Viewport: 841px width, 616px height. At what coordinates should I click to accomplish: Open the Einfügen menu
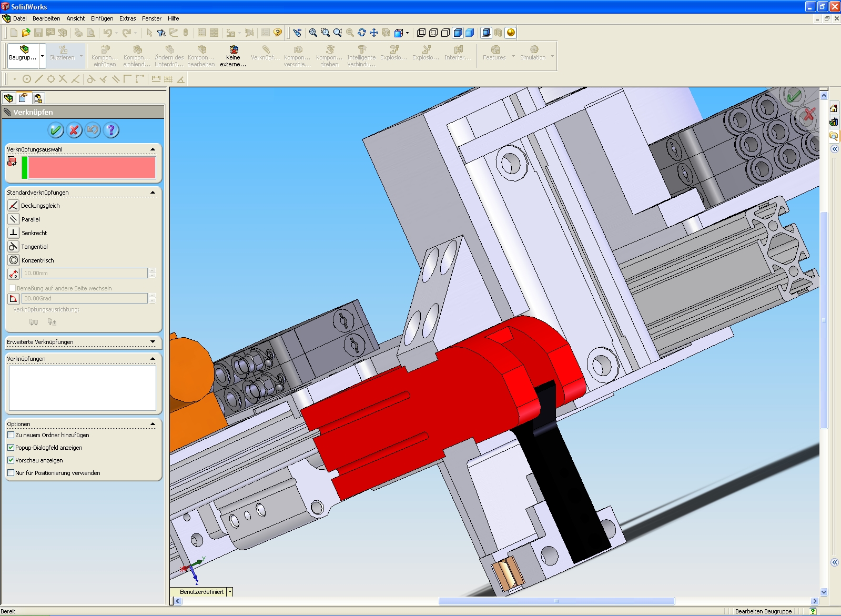(102, 18)
